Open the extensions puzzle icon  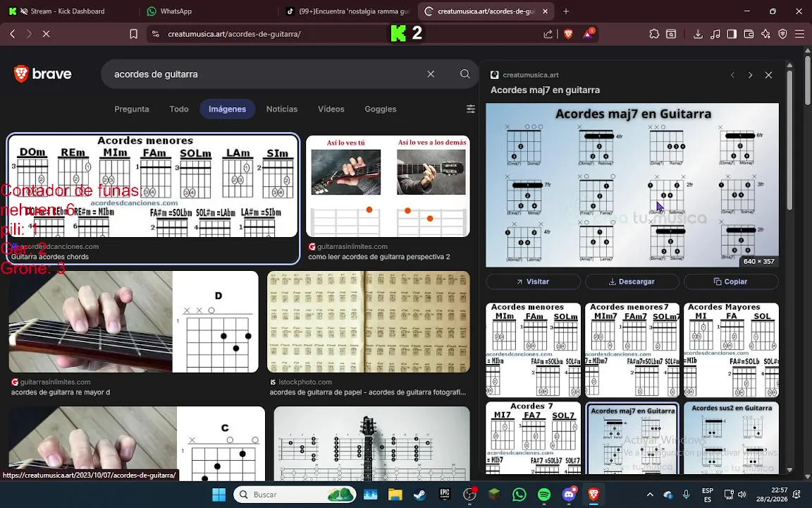654,34
